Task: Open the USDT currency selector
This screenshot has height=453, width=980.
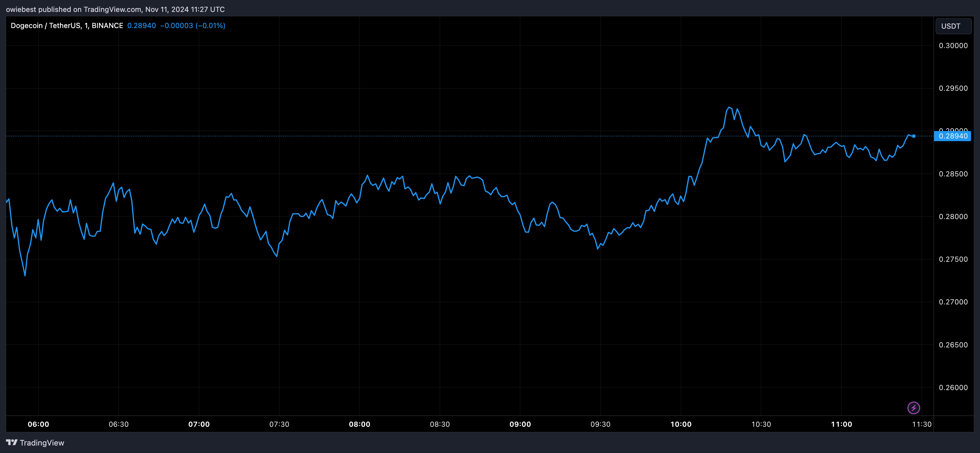Action: click(x=953, y=26)
